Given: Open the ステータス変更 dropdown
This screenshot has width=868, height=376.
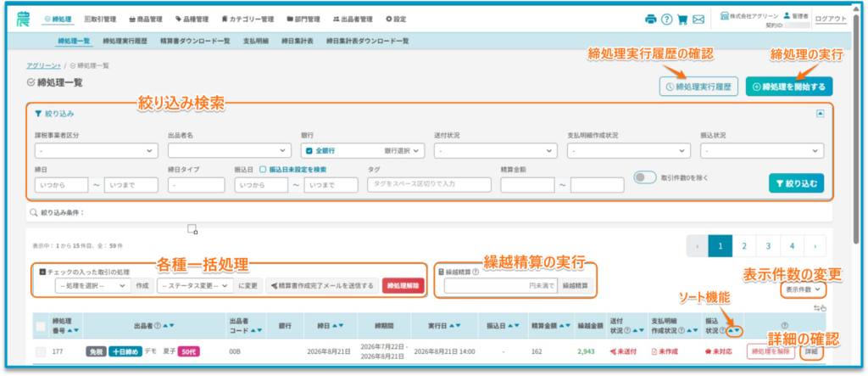Looking at the screenshot, I should coord(196,286).
